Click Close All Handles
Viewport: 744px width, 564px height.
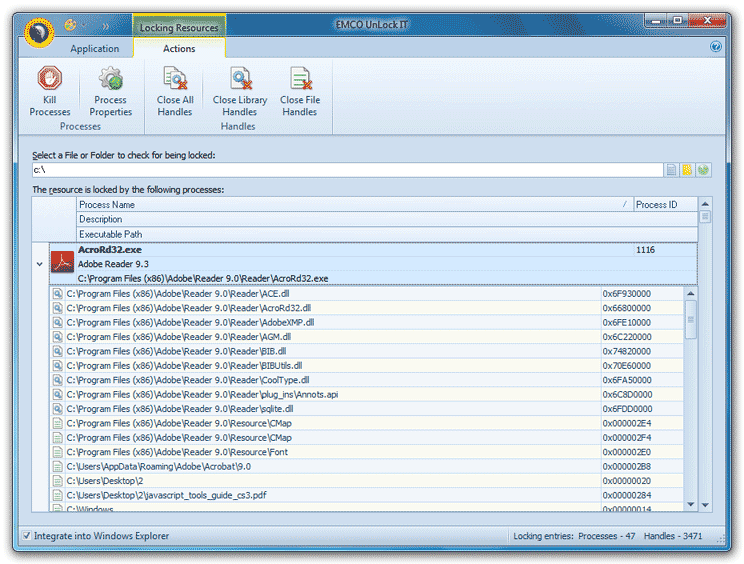coord(175,92)
